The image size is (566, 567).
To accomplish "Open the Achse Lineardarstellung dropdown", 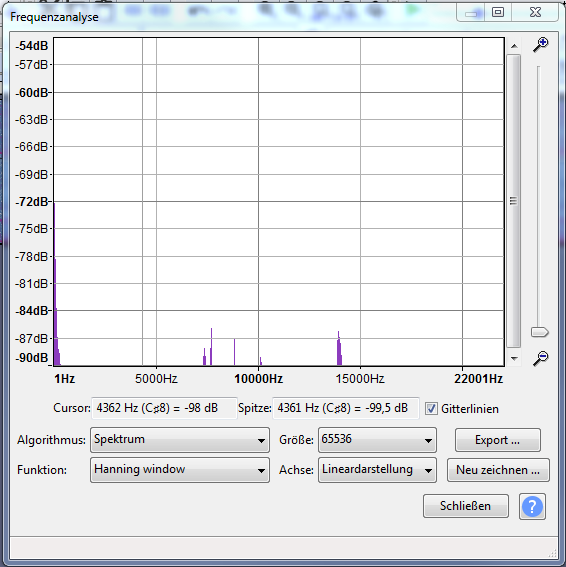I will [377, 470].
